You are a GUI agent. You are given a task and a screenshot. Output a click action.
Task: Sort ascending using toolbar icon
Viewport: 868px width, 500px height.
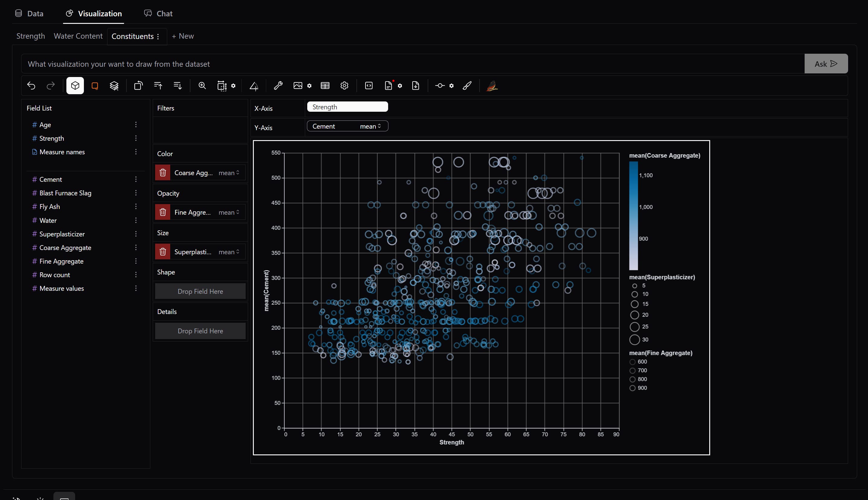pos(158,85)
